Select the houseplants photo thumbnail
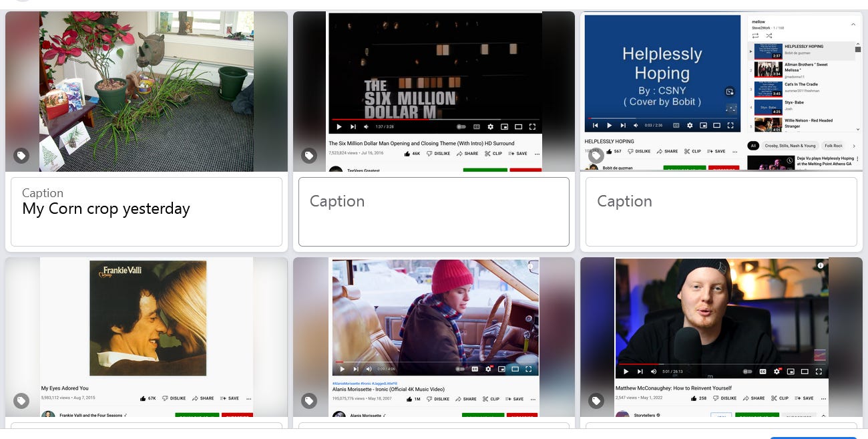The height and width of the screenshot is (439, 868). pos(146,92)
